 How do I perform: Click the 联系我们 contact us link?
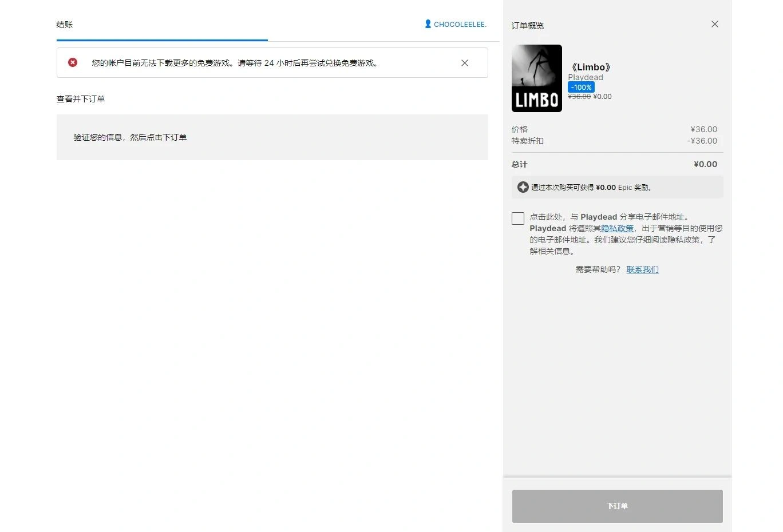pyautogui.click(x=642, y=269)
